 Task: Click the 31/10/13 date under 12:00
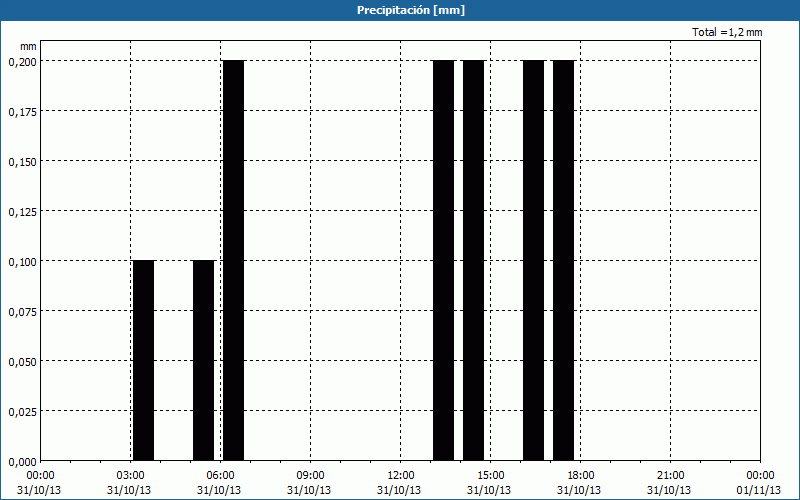pos(399,490)
